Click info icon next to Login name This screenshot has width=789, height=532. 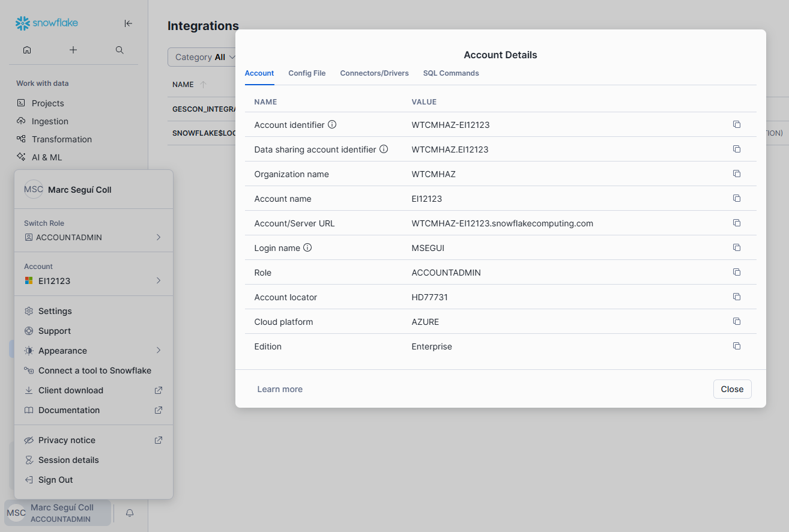307,248
